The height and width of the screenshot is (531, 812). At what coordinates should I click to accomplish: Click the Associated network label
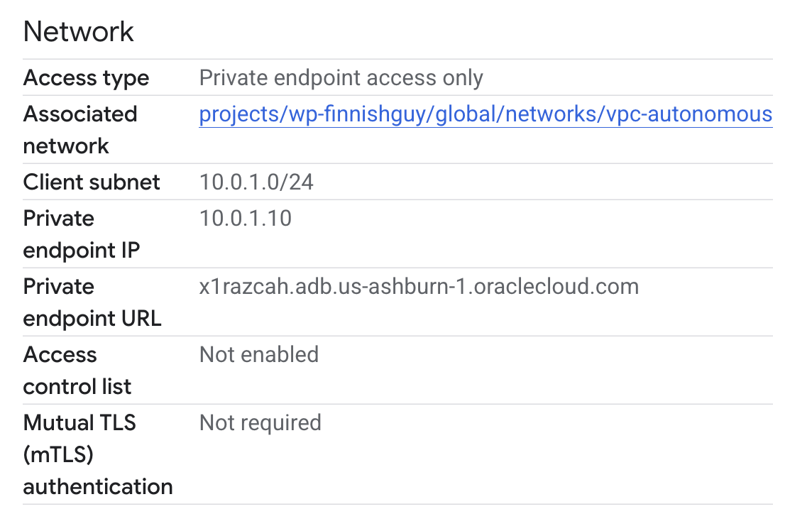(80, 130)
